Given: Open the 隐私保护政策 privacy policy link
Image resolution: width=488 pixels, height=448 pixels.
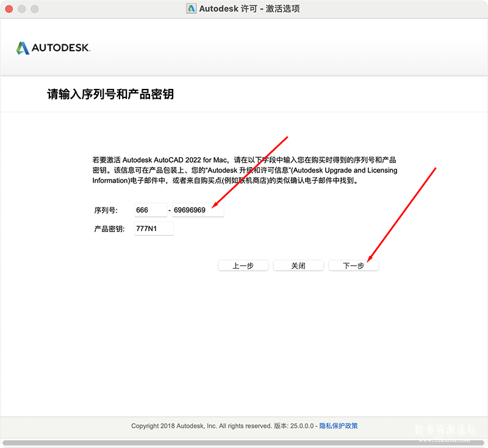Looking at the screenshot, I should click(x=339, y=425).
